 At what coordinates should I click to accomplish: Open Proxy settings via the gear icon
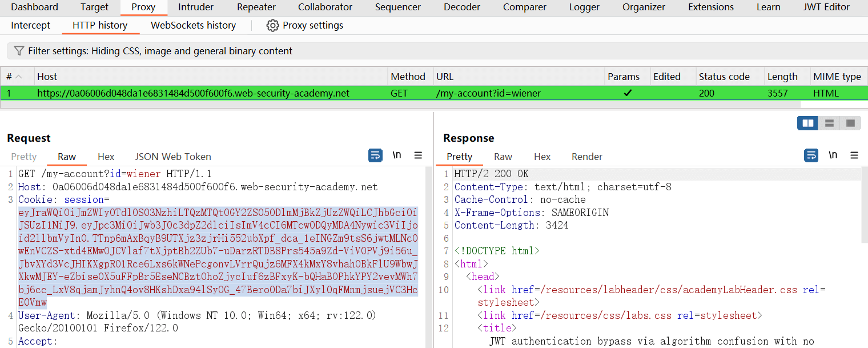272,26
